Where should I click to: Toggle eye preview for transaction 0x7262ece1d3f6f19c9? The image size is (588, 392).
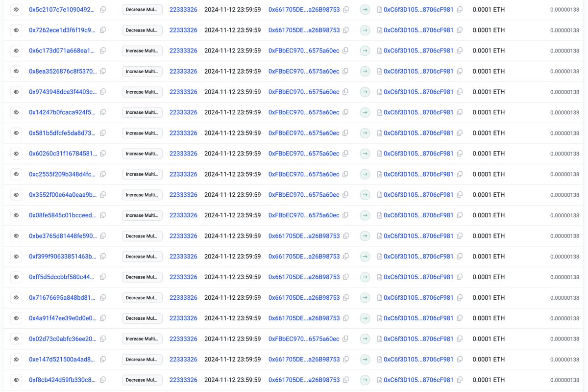click(16, 30)
